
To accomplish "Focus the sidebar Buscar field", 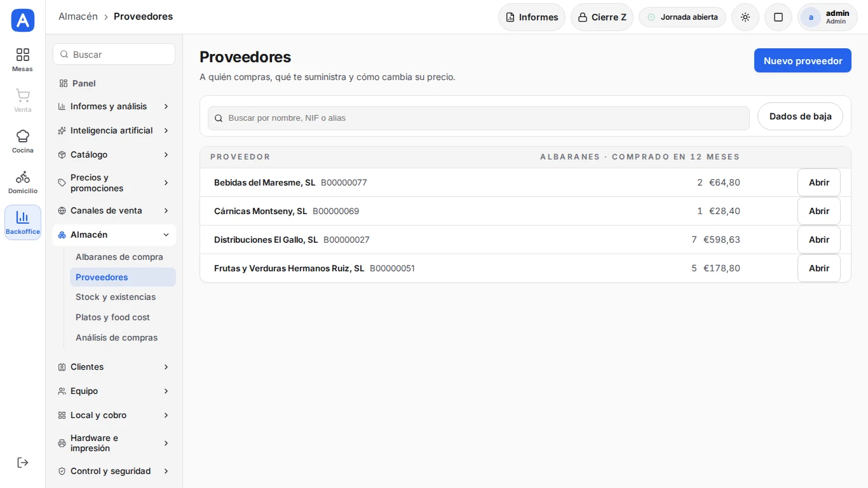I will [114, 54].
